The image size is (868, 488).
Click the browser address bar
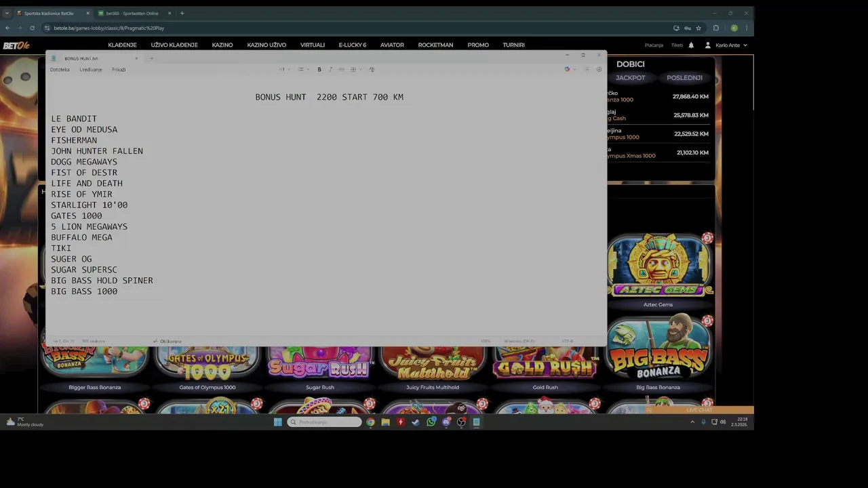(x=353, y=28)
